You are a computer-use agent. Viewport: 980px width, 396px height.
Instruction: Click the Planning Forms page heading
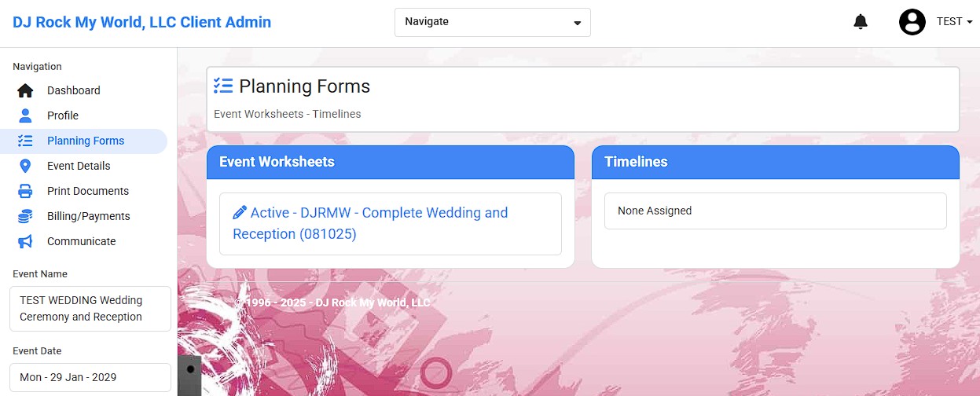tap(304, 86)
